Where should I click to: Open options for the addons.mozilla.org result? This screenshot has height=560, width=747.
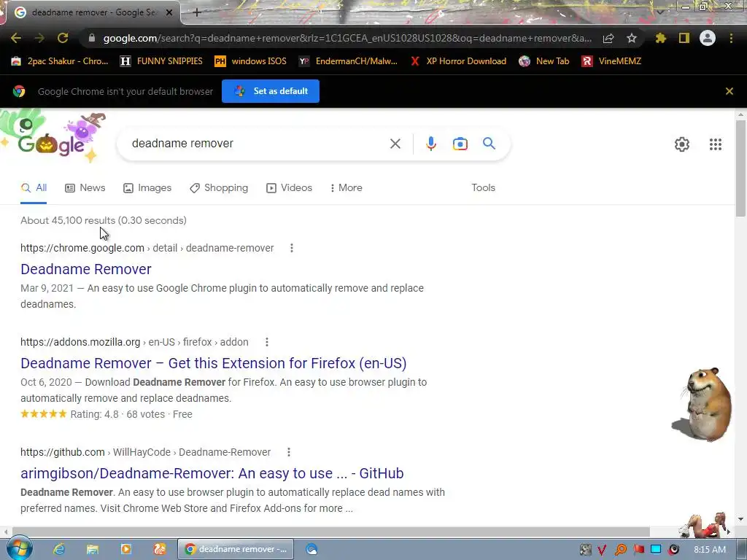click(267, 342)
